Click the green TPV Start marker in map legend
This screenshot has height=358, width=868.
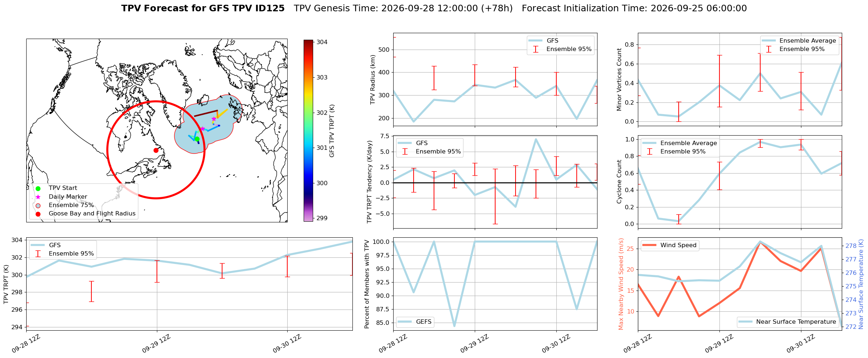[38, 188]
